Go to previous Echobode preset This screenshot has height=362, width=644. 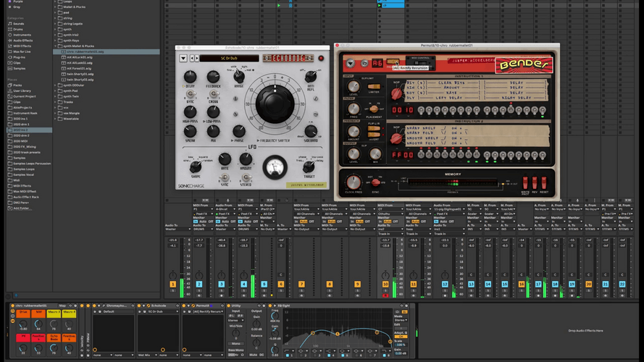[192, 58]
